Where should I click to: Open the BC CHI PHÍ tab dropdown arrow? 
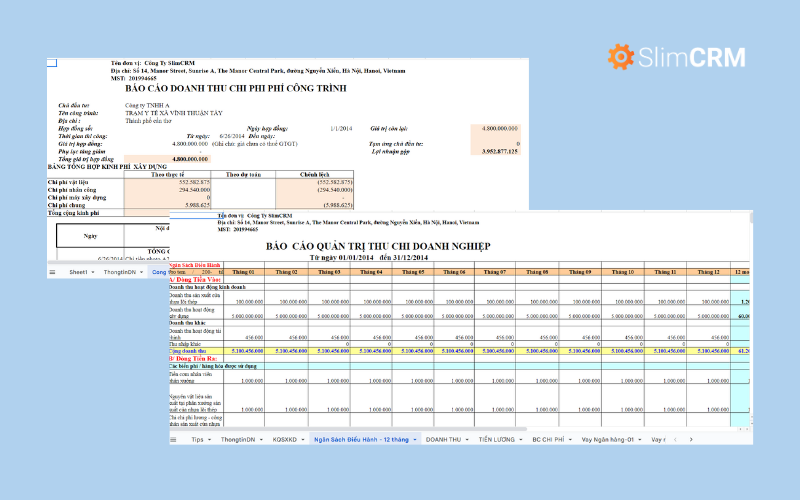[x=570, y=440]
